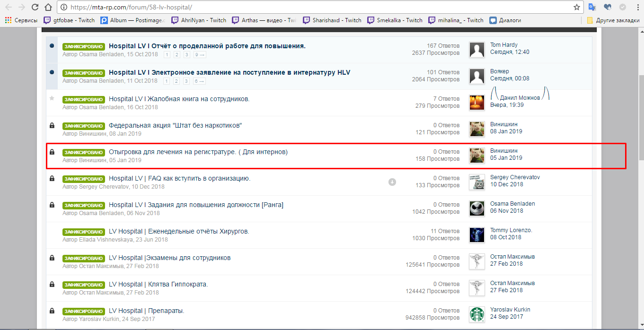This screenshot has height=330, width=644.
Task: Click unread dot next to Электронное заявление thread
Action: point(52,72)
